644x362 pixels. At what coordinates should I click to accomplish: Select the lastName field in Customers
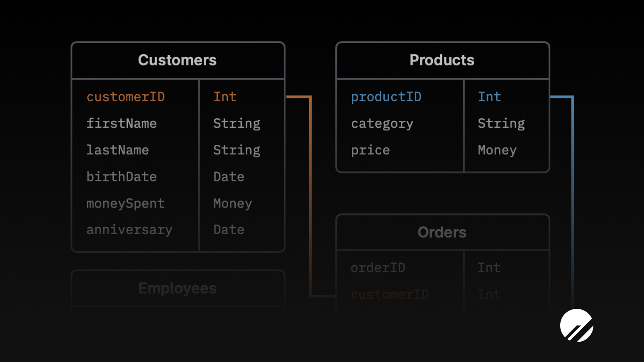click(118, 150)
